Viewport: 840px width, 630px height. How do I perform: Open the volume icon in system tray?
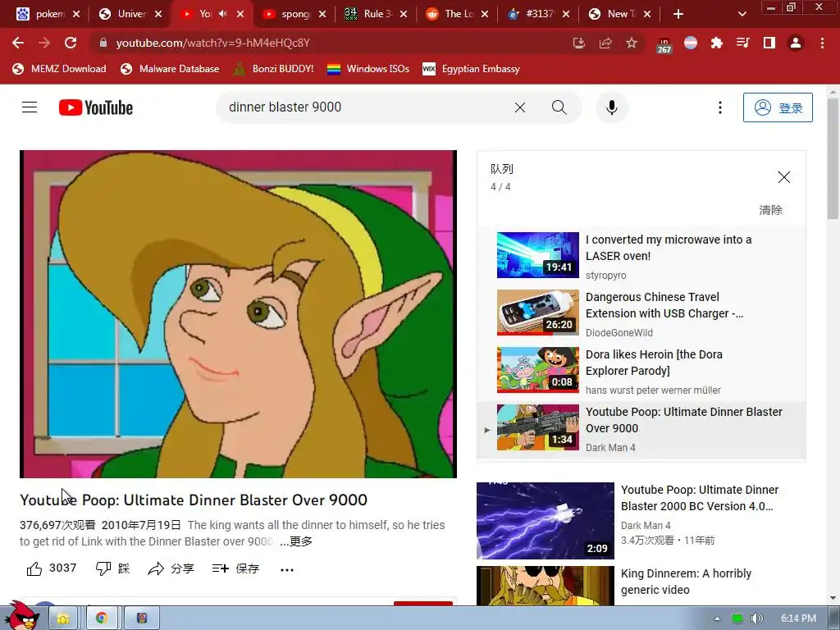coord(756,619)
